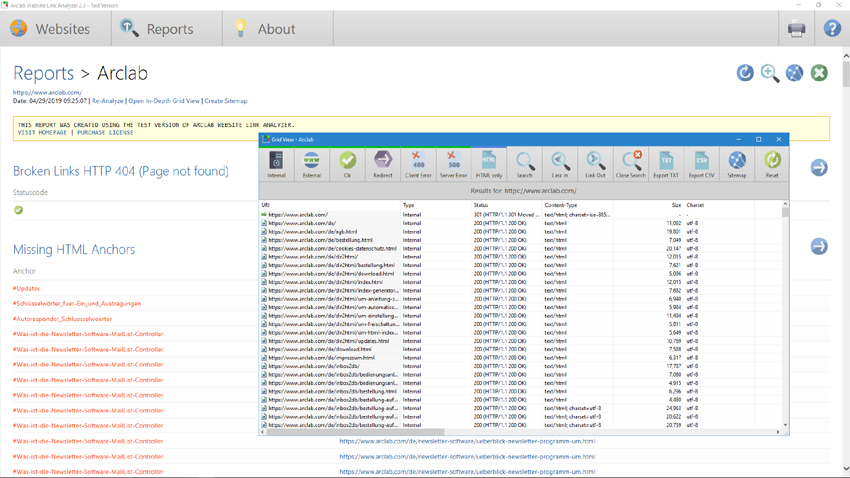Select the de/cookies-datenschutz.html grid row
Screen dimensions: 850x478
click(520, 248)
